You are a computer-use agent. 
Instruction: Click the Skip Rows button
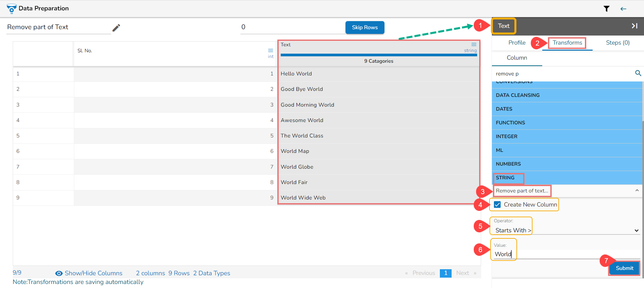[x=365, y=27]
